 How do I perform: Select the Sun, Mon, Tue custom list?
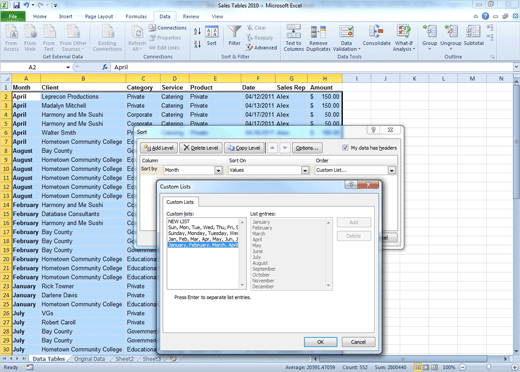pos(203,227)
